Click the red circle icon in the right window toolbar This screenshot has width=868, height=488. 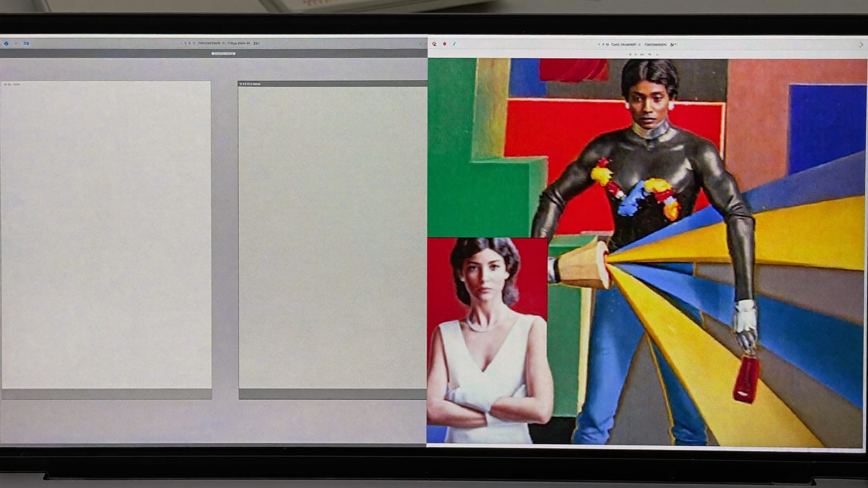pos(444,44)
